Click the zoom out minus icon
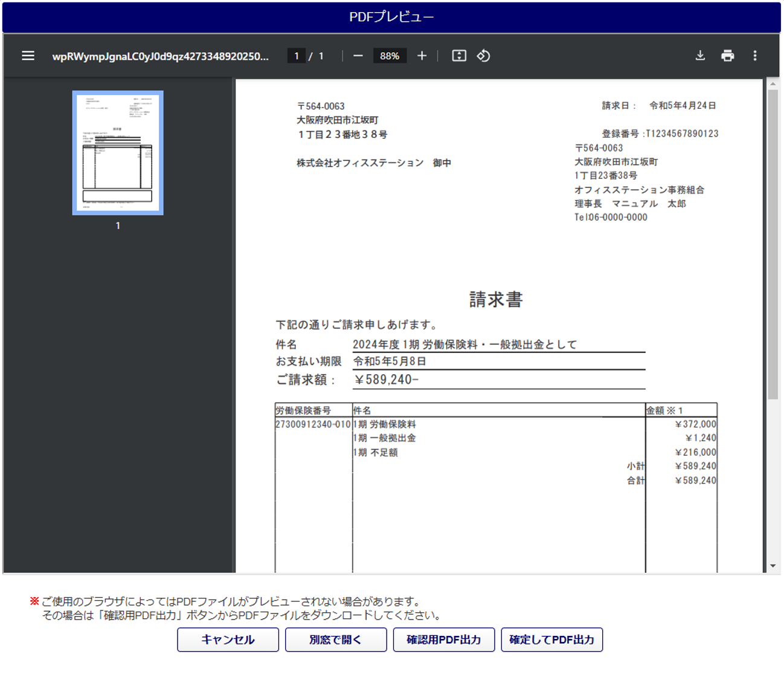The height and width of the screenshot is (680, 784). pos(358,56)
